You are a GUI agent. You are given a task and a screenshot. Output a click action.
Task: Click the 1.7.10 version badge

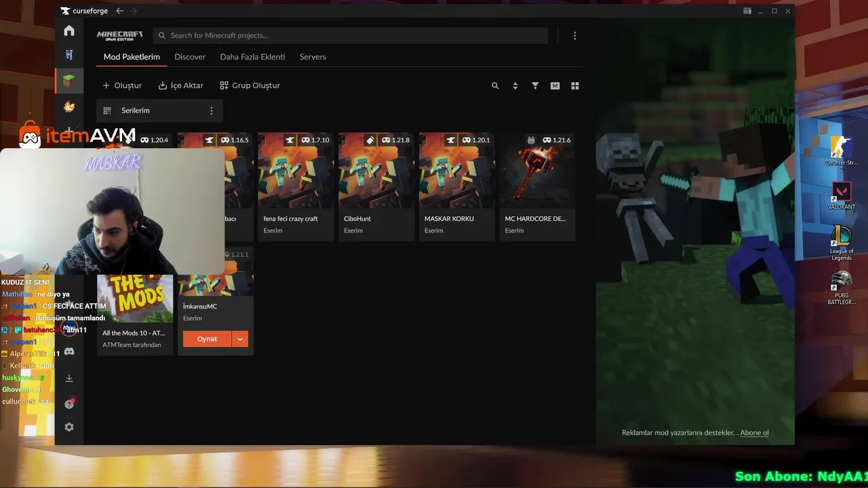(315, 140)
